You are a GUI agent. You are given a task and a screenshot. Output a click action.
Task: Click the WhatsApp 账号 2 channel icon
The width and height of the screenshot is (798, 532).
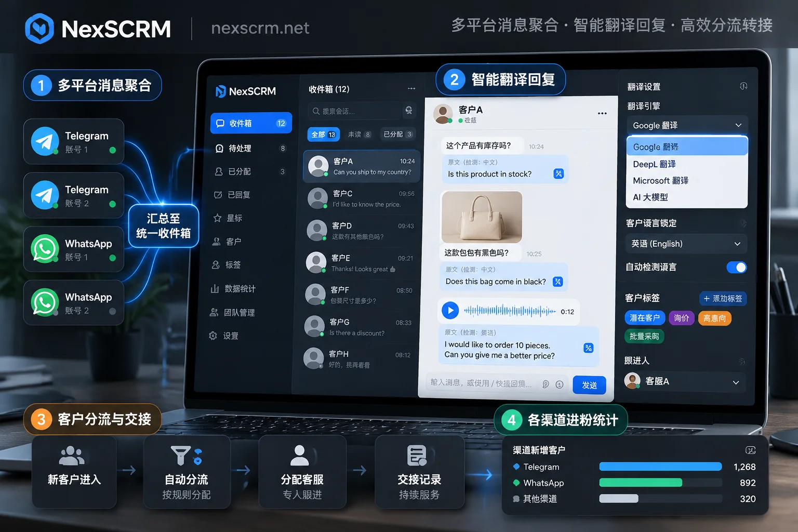coord(45,302)
